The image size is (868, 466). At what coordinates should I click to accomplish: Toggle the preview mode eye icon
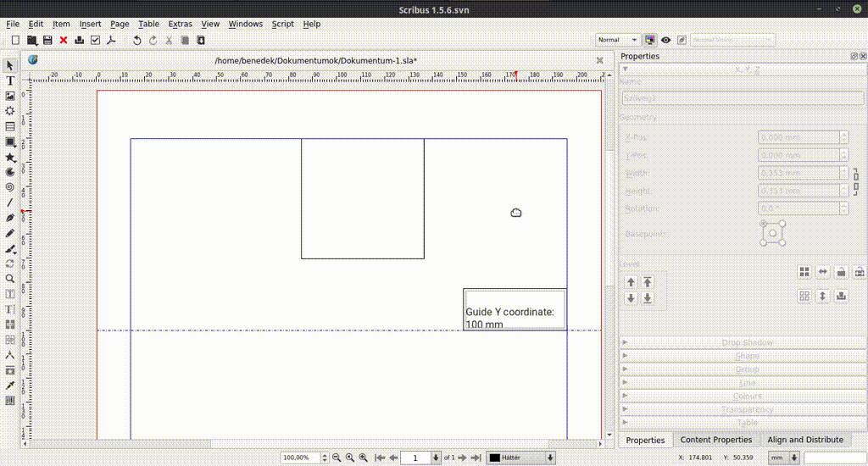tap(666, 40)
